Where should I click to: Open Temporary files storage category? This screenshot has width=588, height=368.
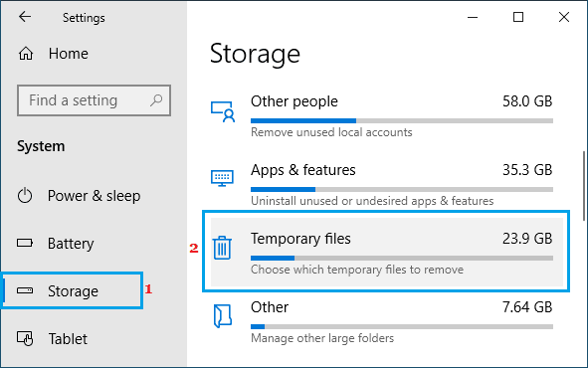386,252
